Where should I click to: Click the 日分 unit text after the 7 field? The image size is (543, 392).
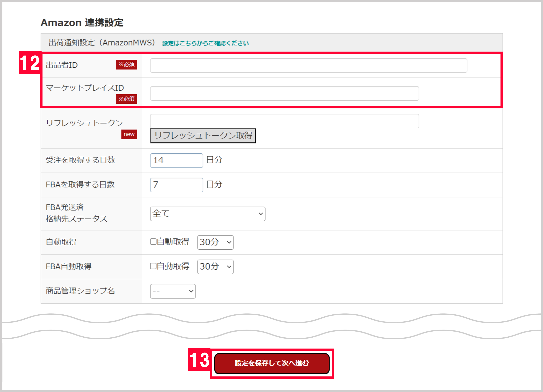tap(214, 184)
